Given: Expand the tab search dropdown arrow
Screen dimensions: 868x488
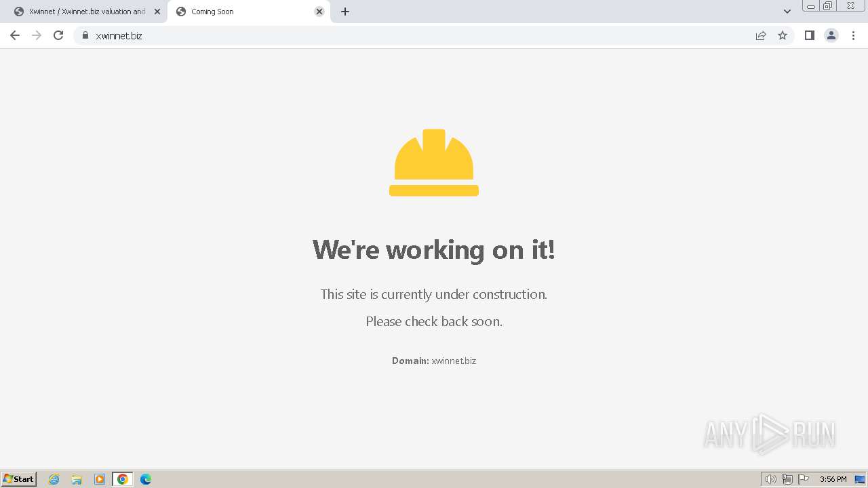Looking at the screenshot, I should coord(787,12).
